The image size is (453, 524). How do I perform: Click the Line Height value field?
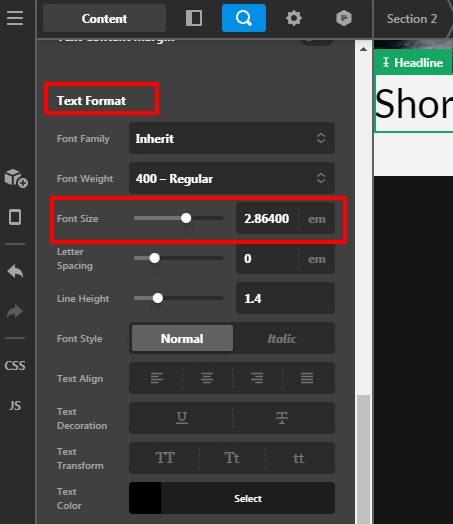coord(285,298)
